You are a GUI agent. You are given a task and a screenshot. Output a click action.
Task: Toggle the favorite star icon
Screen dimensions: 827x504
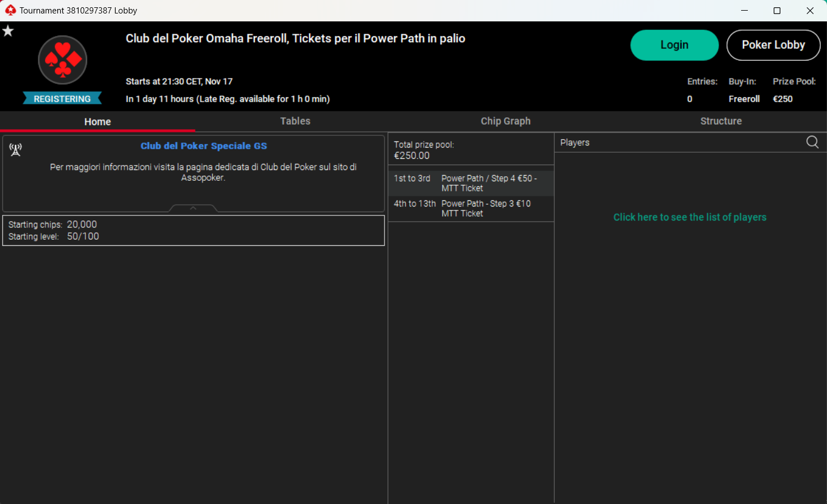(8, 31)
